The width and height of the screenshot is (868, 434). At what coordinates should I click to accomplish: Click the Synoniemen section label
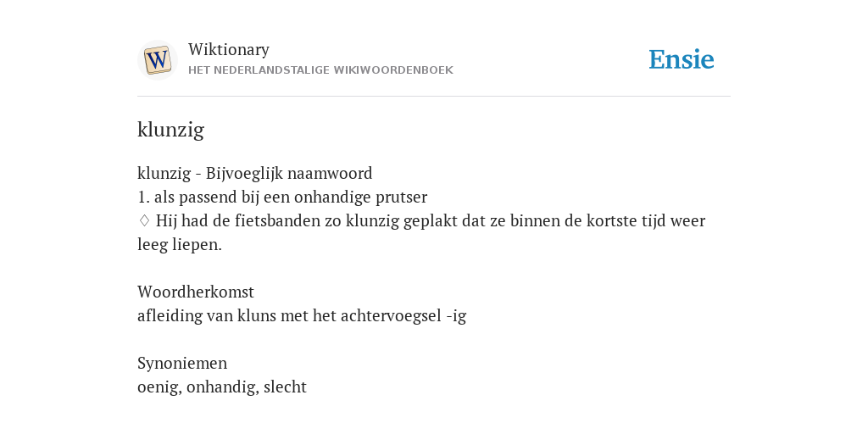tap(182, 363)
